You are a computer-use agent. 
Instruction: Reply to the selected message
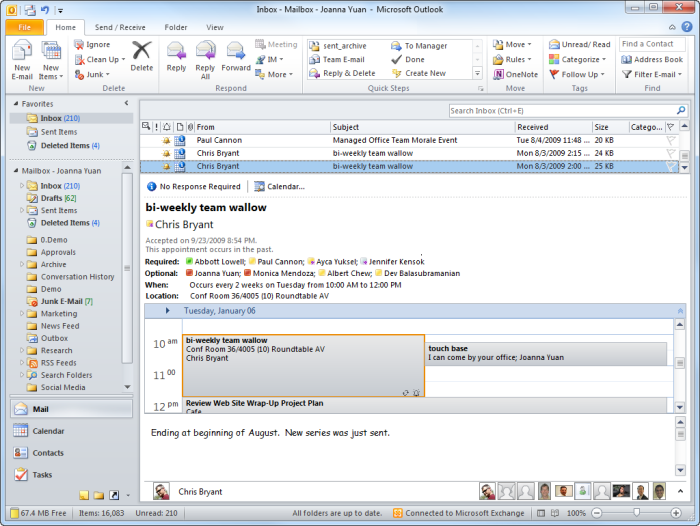[x=176, y=56]
